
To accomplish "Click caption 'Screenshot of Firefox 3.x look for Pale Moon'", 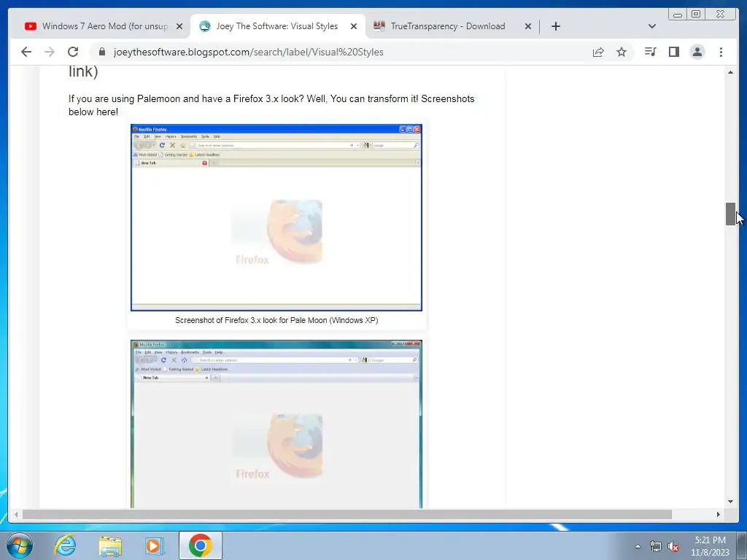I will click(276, 321).
